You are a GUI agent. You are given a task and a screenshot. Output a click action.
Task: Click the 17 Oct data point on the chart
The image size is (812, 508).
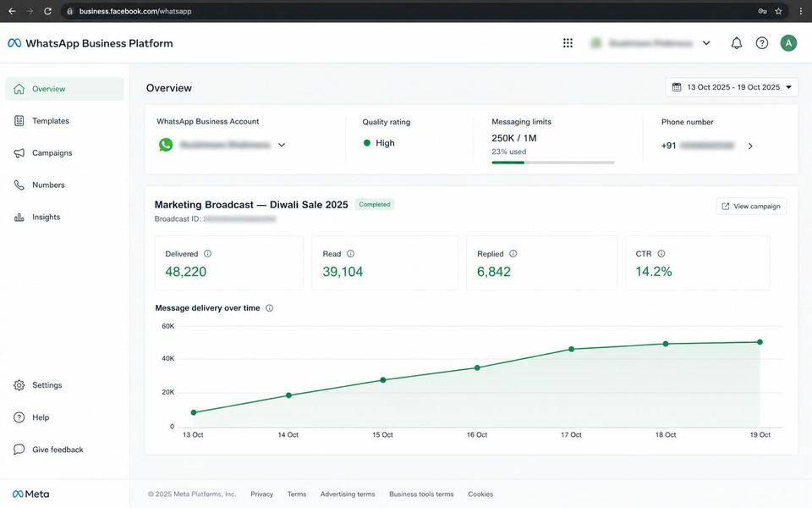coord(571,350)
